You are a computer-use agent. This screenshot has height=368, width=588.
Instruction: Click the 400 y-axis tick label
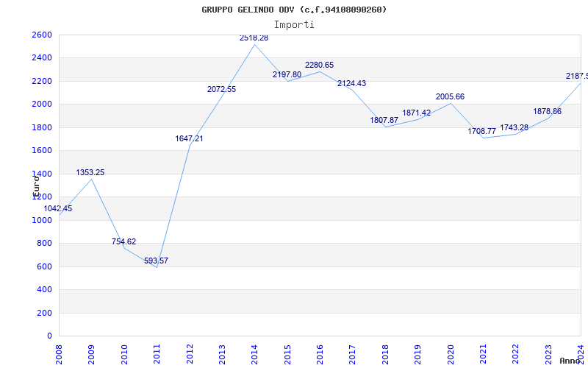tap(45, 290)
